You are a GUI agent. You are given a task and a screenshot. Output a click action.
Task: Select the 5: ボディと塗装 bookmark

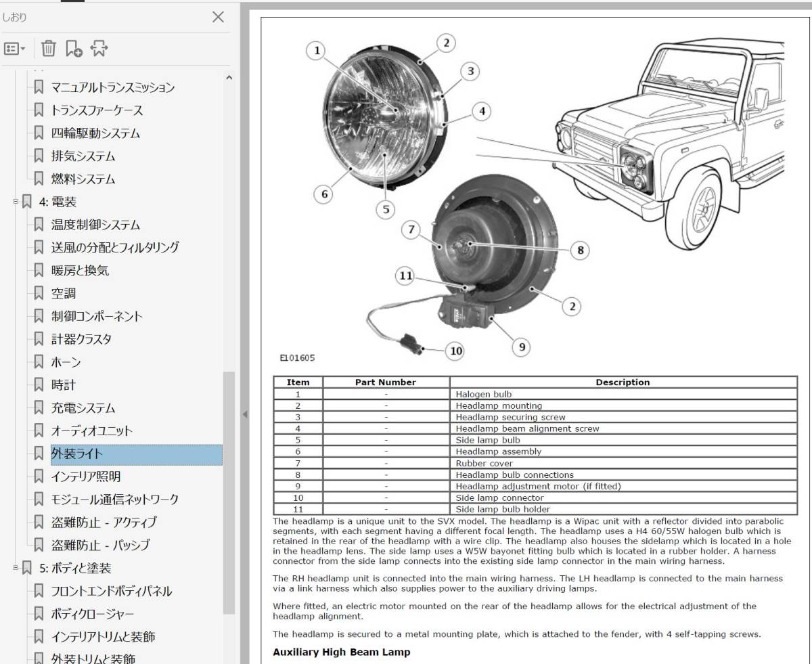[x=75, y=568]
